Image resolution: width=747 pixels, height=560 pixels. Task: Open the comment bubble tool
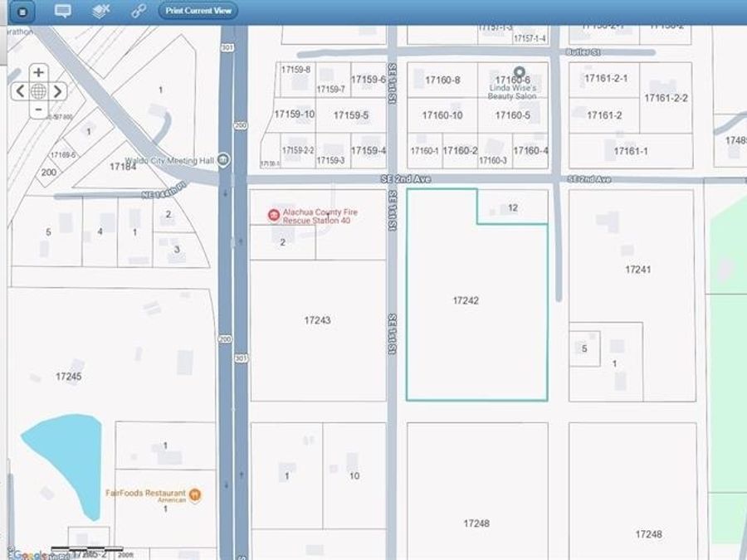pos(62,11)
